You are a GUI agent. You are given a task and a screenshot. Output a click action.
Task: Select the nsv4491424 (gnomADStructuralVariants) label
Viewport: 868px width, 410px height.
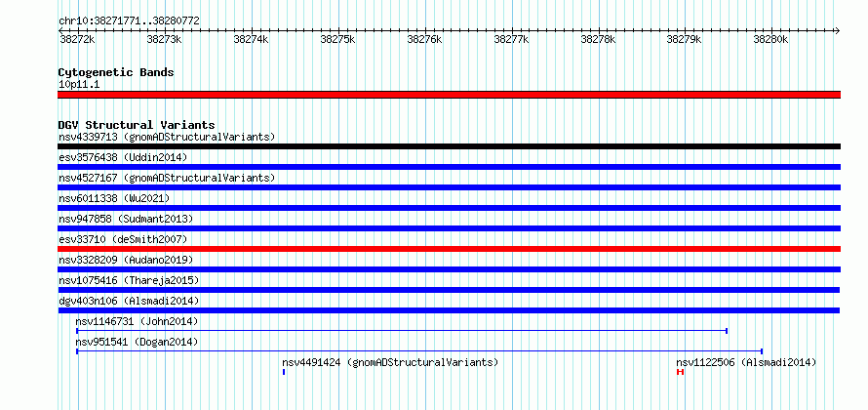pyautogui.click(x=390, y=362)
